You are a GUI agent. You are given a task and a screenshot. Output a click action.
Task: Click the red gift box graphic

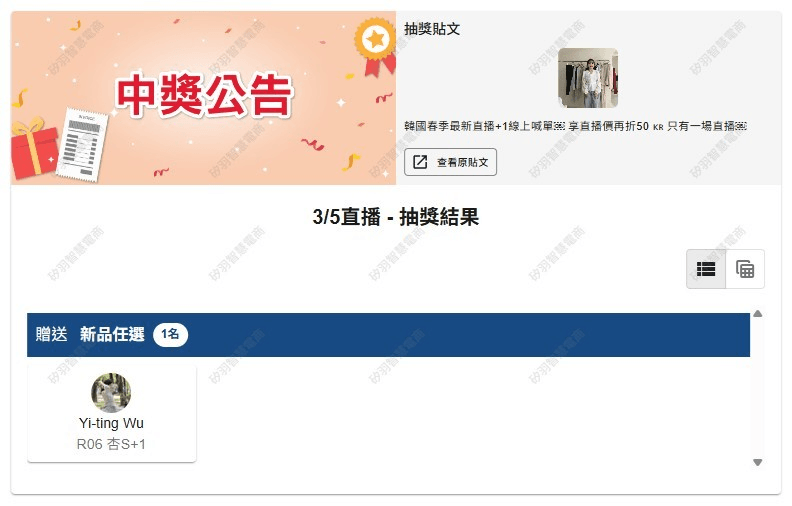click(x=34, y=148)
